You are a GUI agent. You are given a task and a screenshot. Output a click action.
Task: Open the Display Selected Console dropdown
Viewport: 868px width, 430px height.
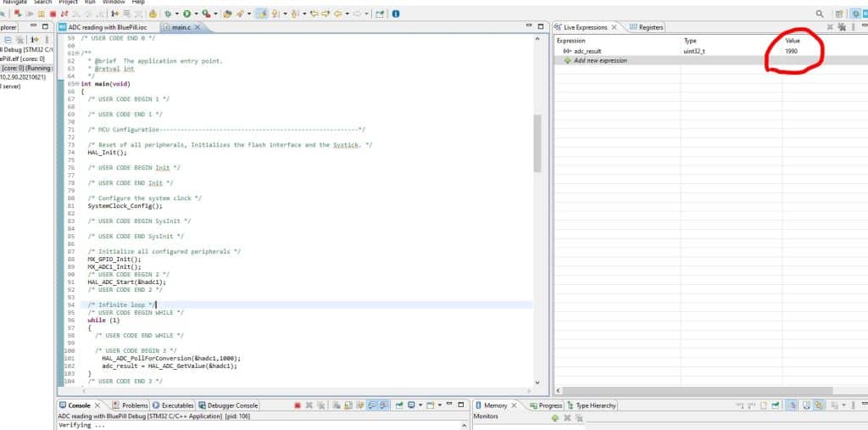(x=420, y=405)
